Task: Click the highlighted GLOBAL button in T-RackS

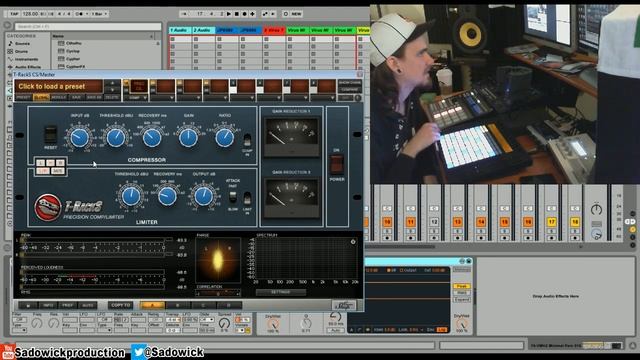Action: 41,98
